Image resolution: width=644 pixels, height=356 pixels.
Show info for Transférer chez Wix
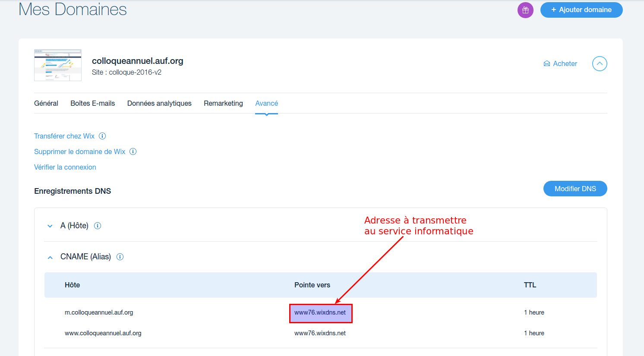102,136
